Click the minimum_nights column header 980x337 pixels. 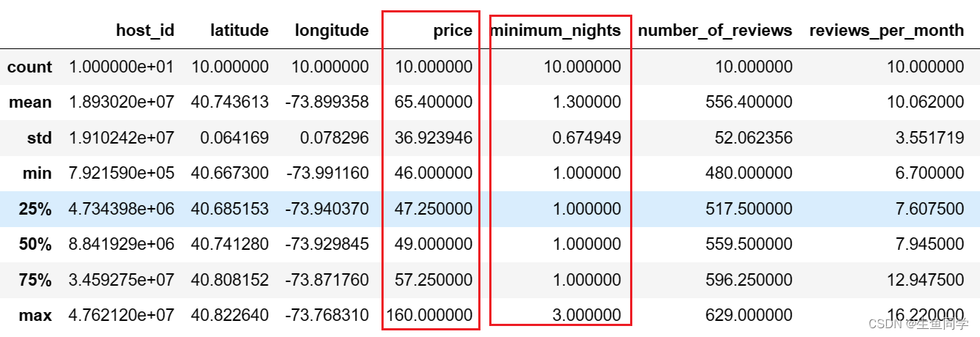(x=555, y=31)
